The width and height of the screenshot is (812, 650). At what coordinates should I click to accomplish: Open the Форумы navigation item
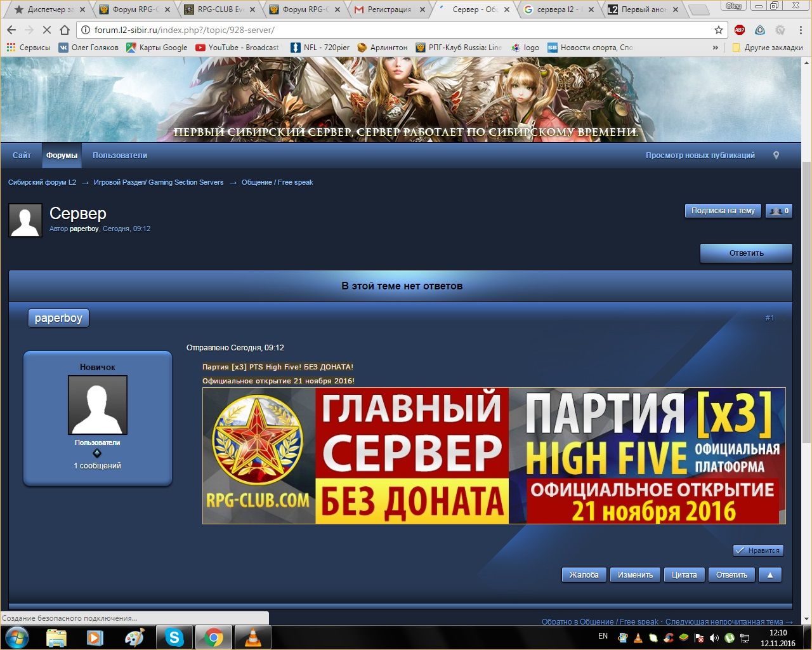coord(62,156)
